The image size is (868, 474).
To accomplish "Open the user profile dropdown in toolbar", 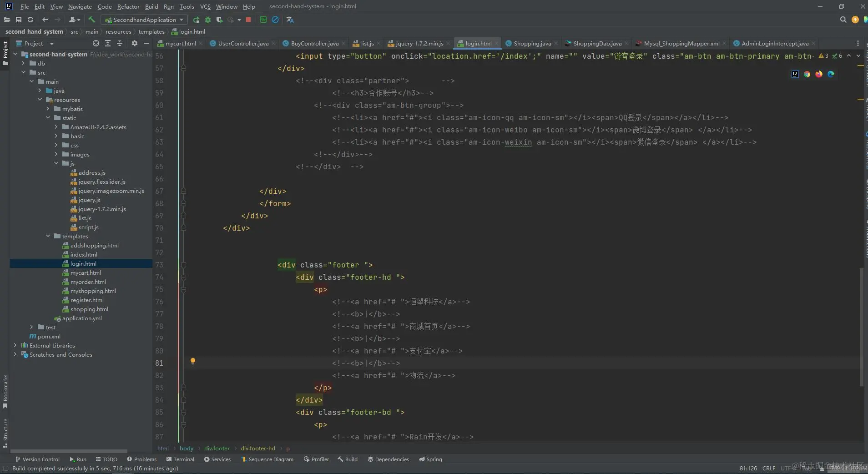I will [x=75, y=20].
